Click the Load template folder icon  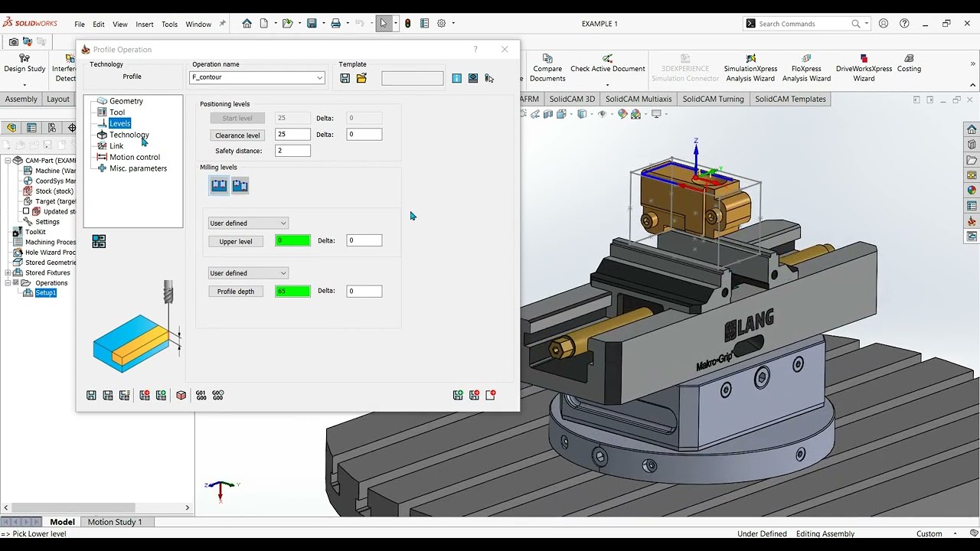coord(361,78)
